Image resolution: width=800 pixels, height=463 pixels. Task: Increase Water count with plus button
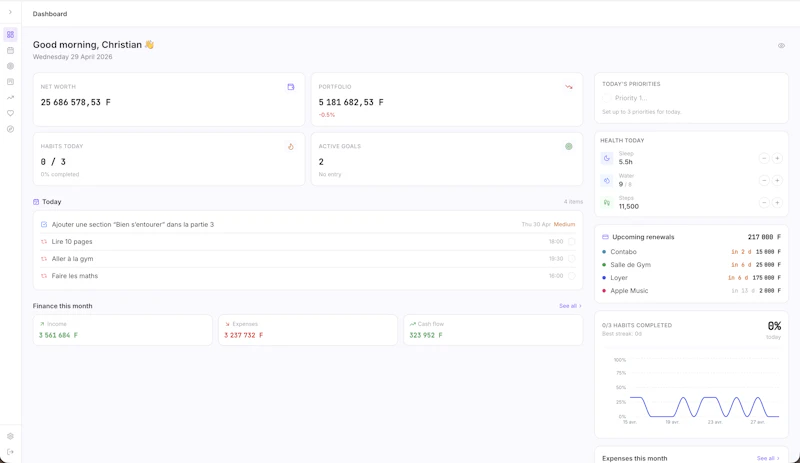tap(777, 180)
